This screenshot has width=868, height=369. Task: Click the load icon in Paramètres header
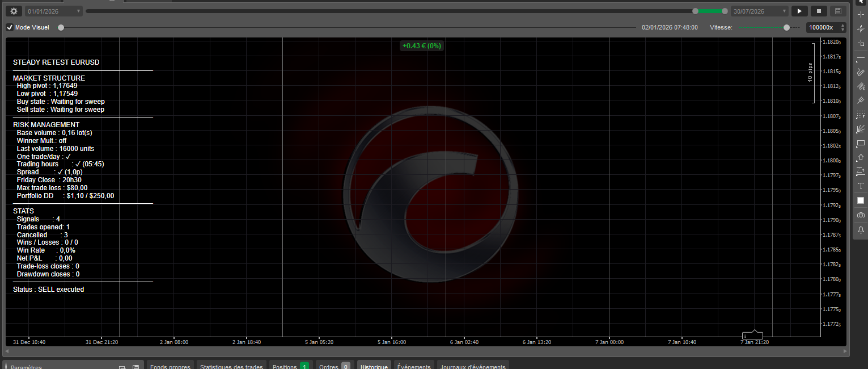pyautogui.click(x=122, y=367)
